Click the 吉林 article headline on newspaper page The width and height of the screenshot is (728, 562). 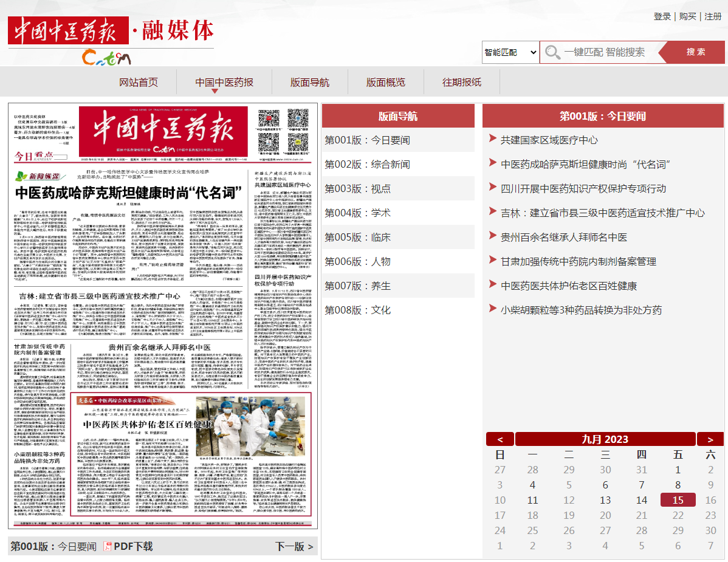[100, 296]
